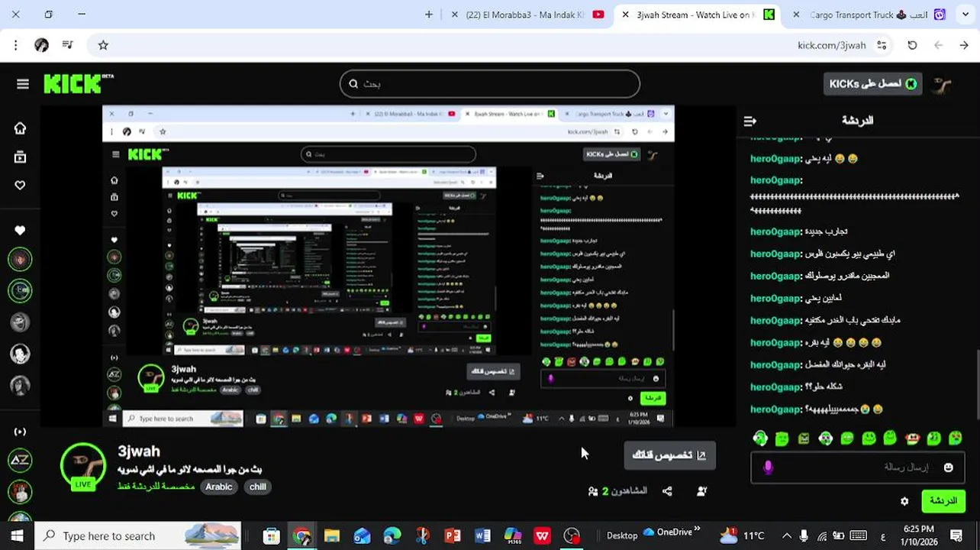Click the Arabic tag
This screenshot has height=550, width=980.
(218, 487)
